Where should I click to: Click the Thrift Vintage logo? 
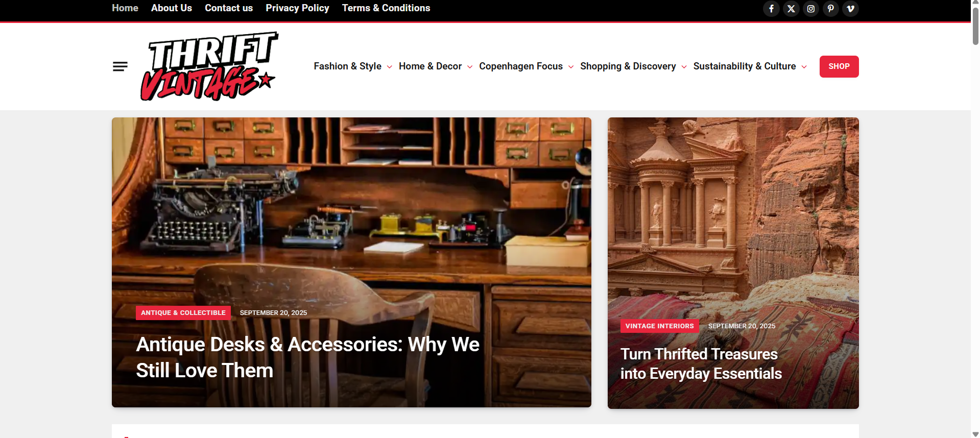coord(209,66)
